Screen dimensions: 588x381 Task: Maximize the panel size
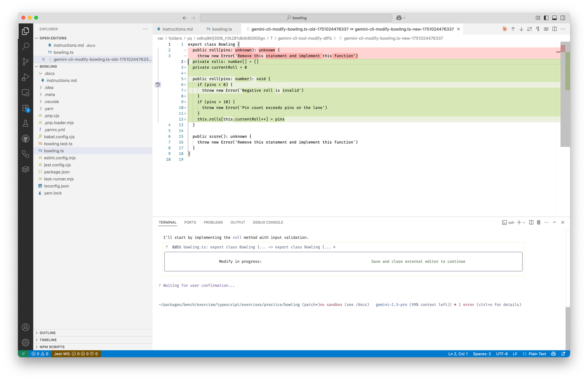[554, 222]
